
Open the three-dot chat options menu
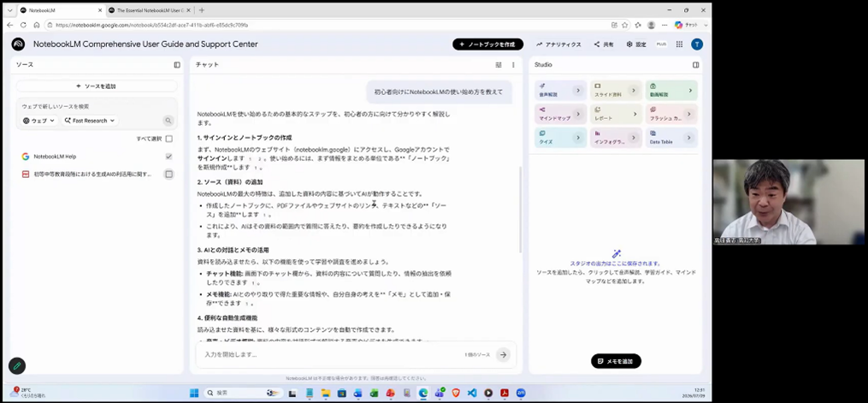point(513,65)
